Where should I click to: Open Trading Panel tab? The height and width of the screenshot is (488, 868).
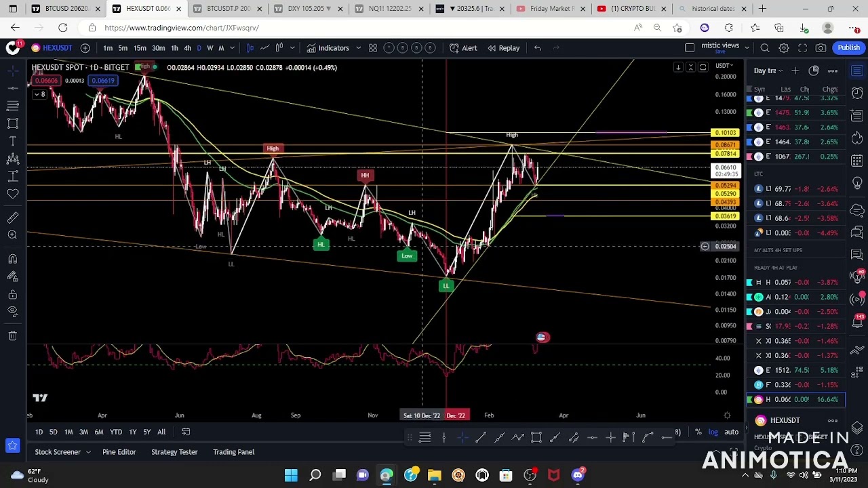(x=234, y=452)
